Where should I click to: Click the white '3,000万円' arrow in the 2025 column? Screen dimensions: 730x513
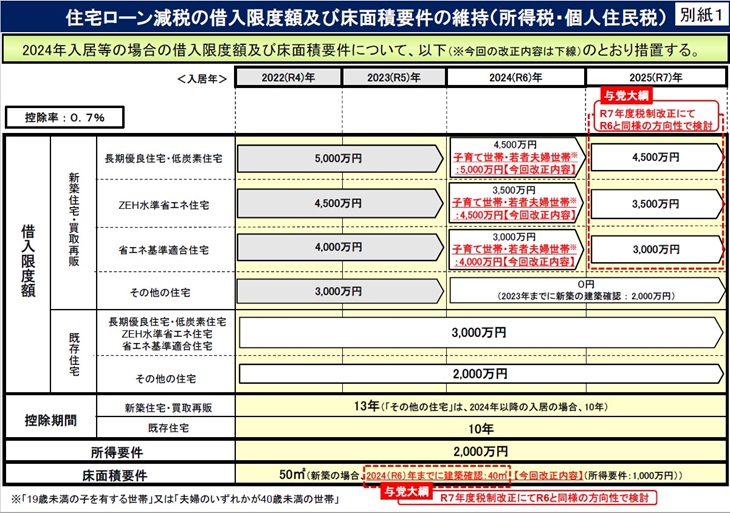click(657, 250)
